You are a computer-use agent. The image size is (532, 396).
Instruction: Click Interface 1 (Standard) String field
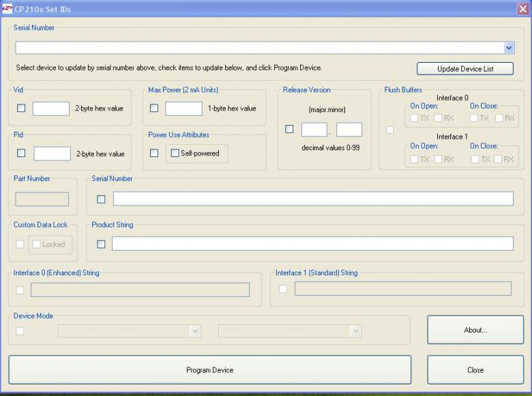point(403,289)
